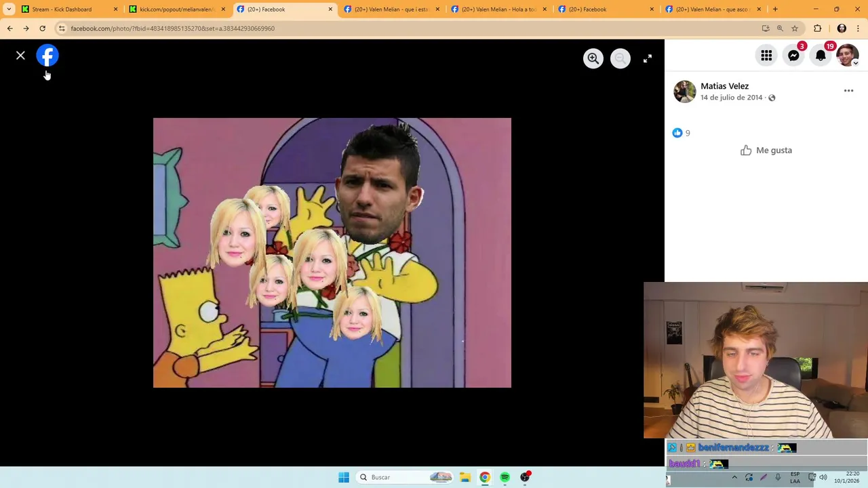Open Matias Velez profile link
Viewport: 868px width, 488px height.
[x=724, y=86]
